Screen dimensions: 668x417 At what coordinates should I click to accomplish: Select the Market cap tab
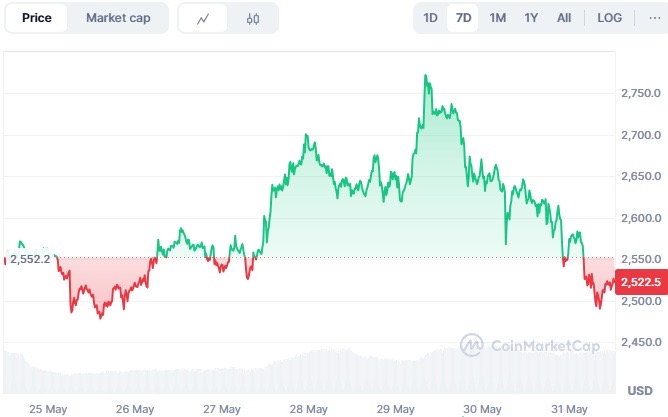click(118, 18)
